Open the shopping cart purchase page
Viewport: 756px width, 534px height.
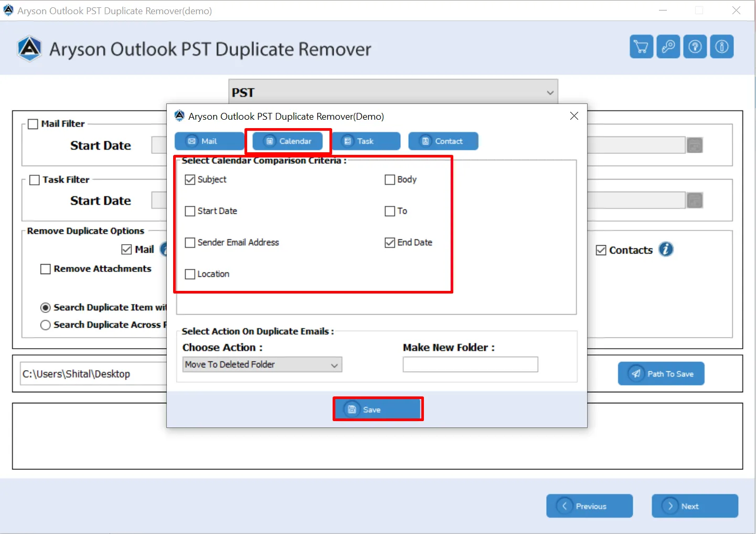click(x=641, y=46)
